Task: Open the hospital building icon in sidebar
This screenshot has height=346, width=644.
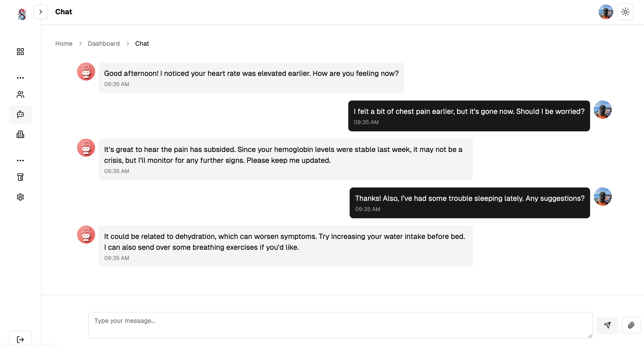Action: (20, 135)
